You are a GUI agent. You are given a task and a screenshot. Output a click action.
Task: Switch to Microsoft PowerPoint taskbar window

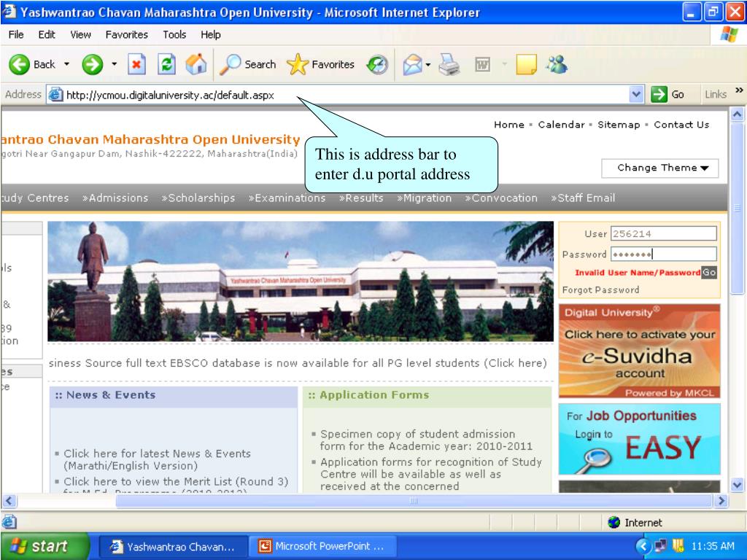[322, 547]
